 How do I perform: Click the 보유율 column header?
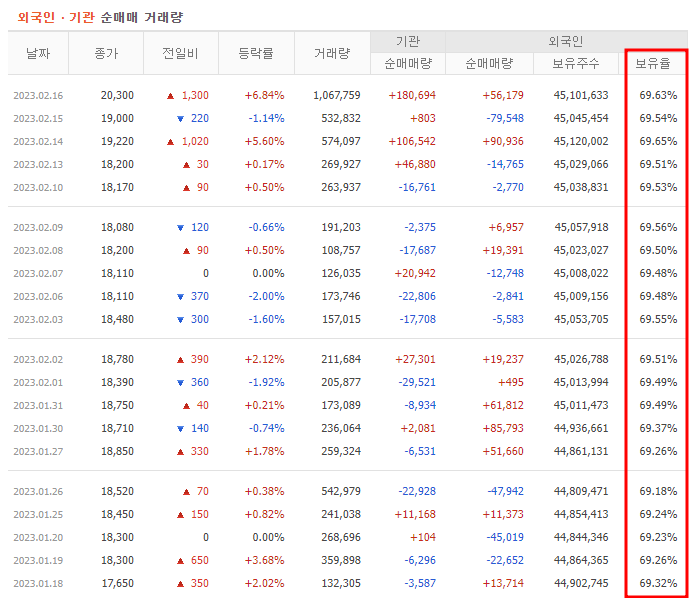click(653, 64)
